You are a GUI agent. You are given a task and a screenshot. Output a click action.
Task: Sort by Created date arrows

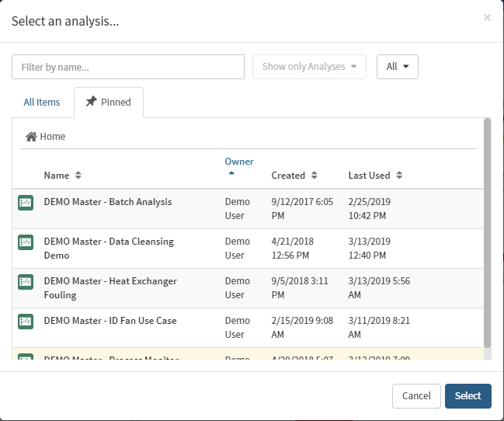pos(314,176)
